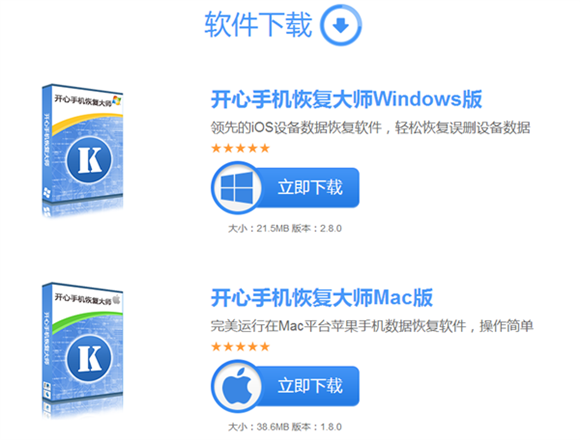
Task: Click the K logo on Mac product box
Action: click(89, 359)
